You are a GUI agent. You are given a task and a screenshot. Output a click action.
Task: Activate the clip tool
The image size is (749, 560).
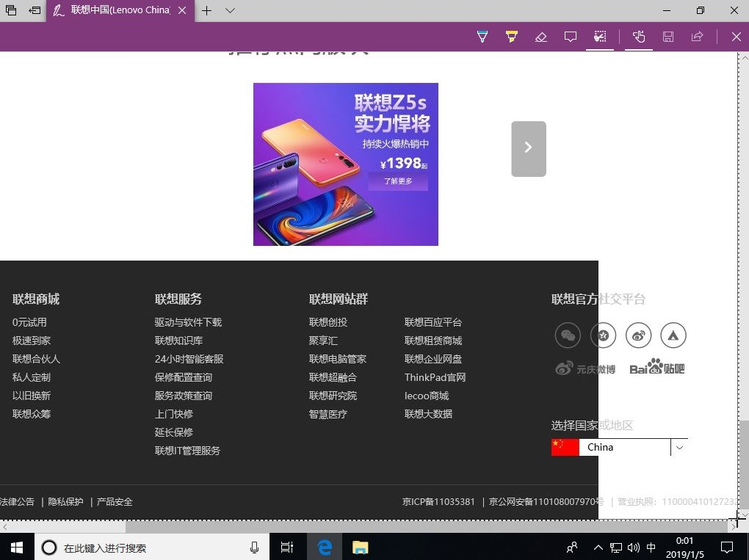600,37
